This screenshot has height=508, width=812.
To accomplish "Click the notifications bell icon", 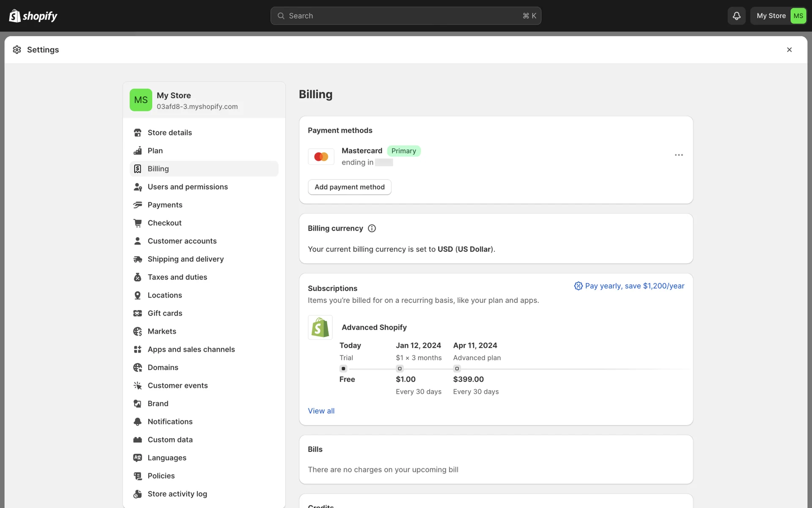I will point(736,16).
